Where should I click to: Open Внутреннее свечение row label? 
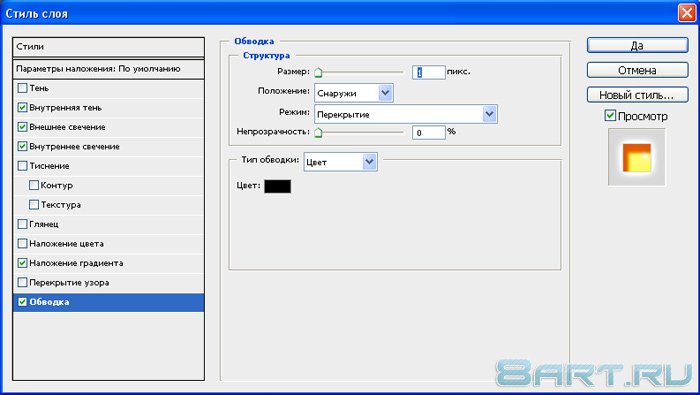coord(75,146)
